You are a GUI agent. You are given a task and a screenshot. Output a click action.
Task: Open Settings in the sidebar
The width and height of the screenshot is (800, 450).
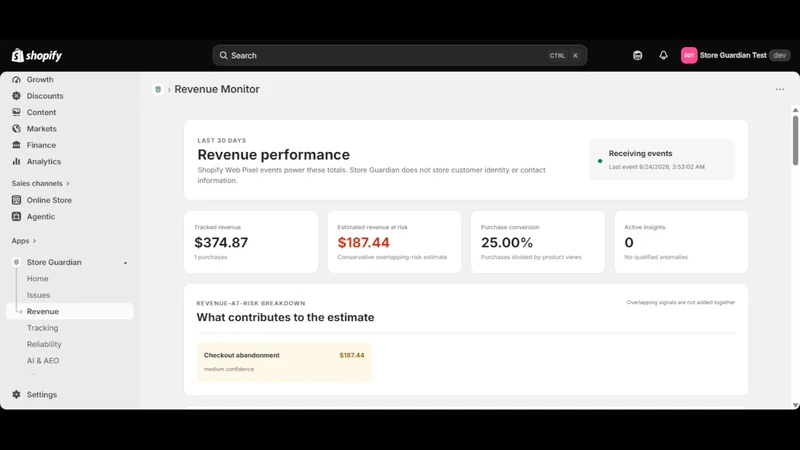pos(42,394)
